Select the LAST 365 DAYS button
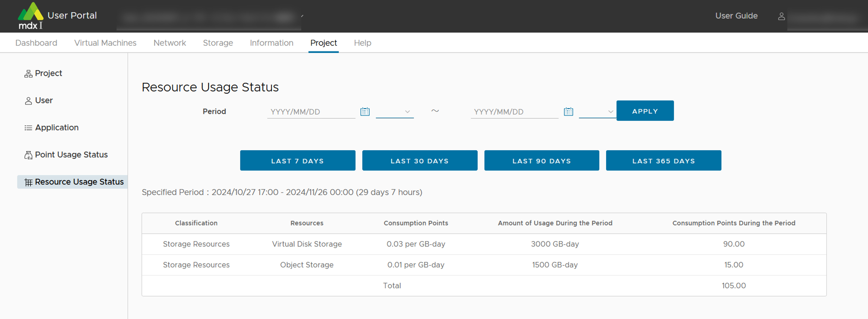The height and width of the screenshot is (319, 868). click(x=663, y=161)
